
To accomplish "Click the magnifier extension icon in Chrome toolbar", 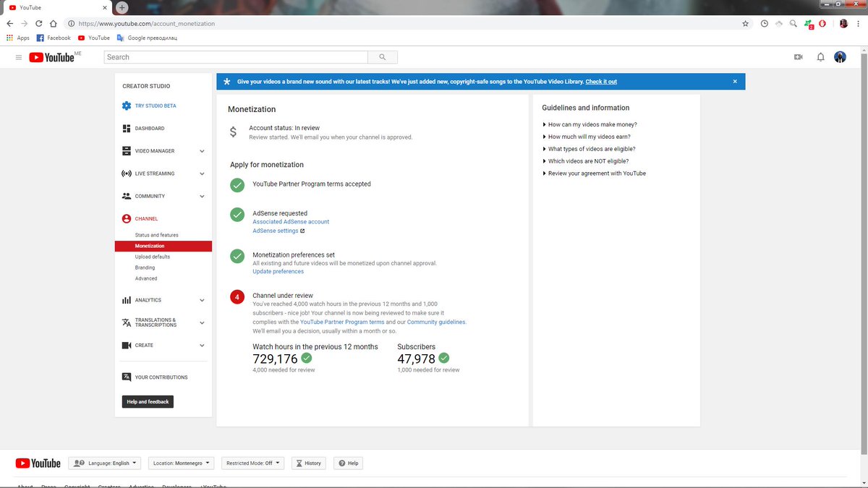I will 794,23.
